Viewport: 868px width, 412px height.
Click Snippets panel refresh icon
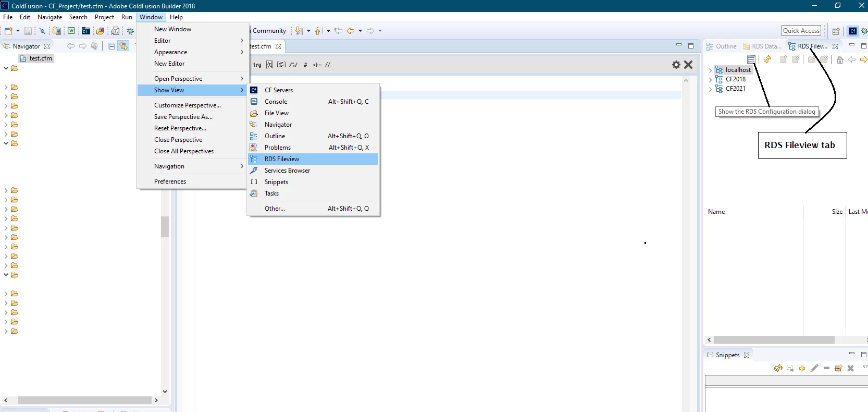778,368
